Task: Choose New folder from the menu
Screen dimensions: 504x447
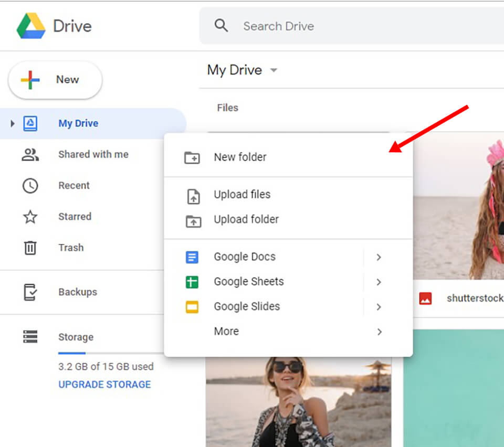Action: [288, 157]
